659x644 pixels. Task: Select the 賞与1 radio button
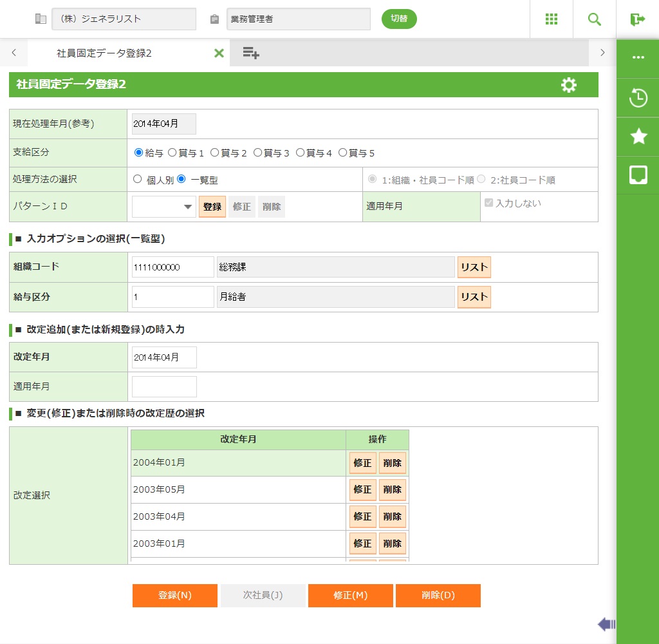pos(172,153)
